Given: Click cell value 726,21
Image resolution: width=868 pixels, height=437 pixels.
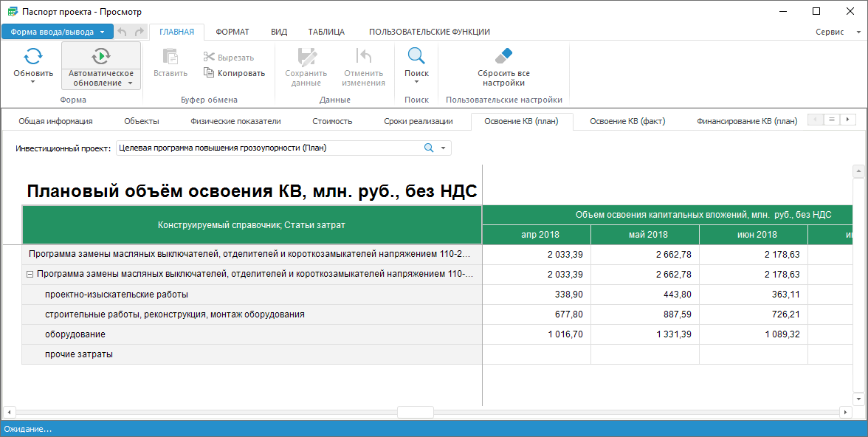Looking at the screenshot, I should (754, 314).
